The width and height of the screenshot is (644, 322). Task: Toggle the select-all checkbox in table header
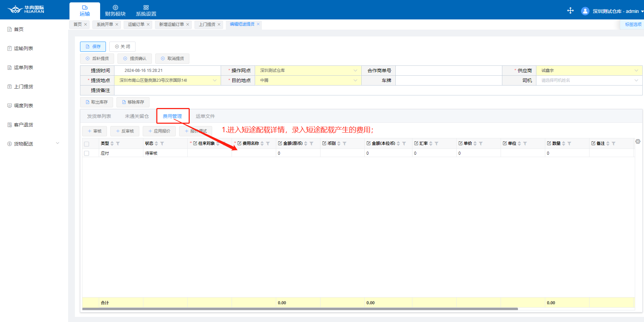click(87, 144)
